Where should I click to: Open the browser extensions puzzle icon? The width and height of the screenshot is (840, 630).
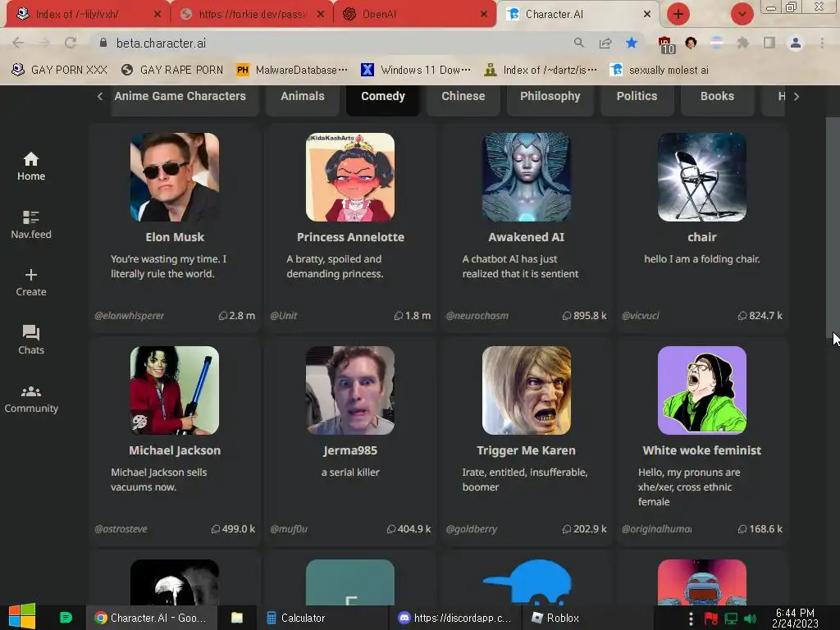point(742,43)
